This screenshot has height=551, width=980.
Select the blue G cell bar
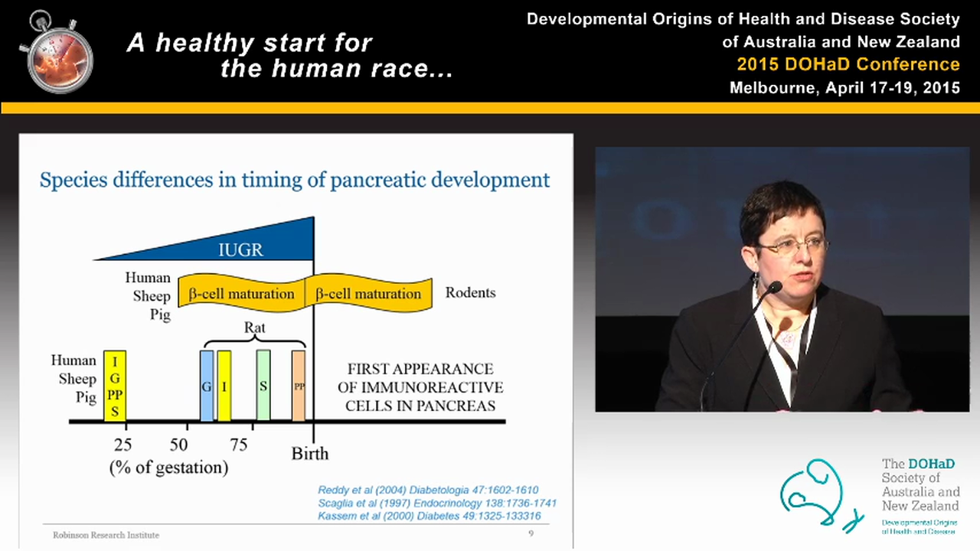207,386
